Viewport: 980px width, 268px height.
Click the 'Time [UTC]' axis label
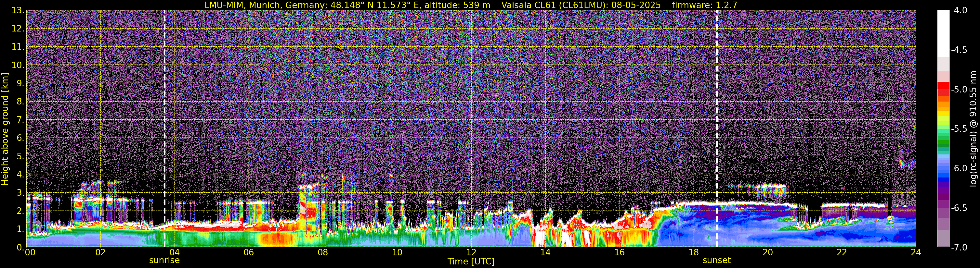(471, 261)
